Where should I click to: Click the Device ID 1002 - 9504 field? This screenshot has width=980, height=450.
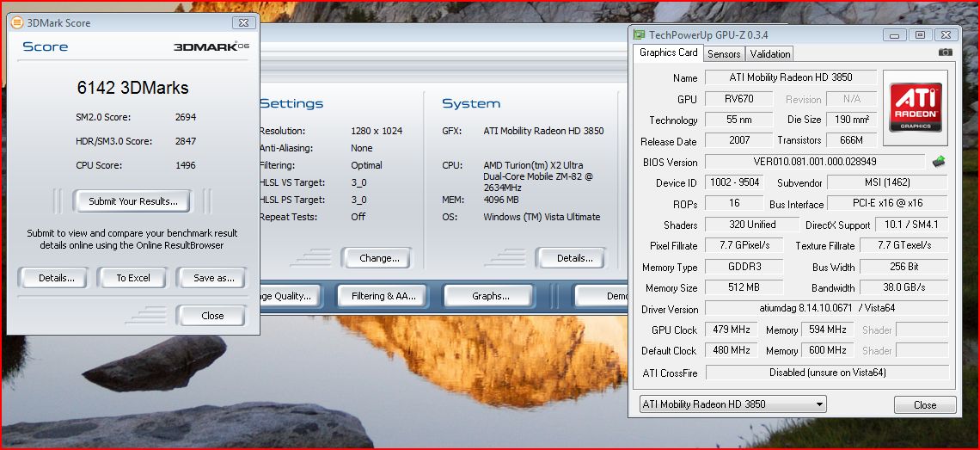tap(734, 182)
